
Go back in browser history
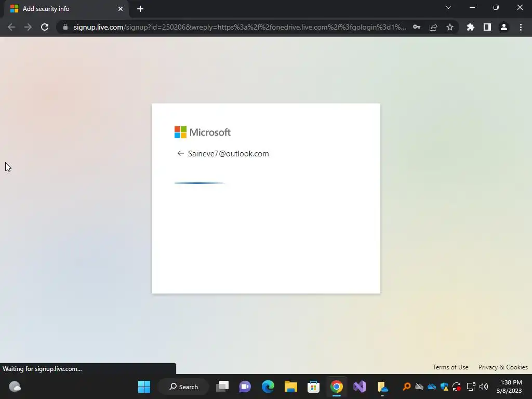point(11,27)
